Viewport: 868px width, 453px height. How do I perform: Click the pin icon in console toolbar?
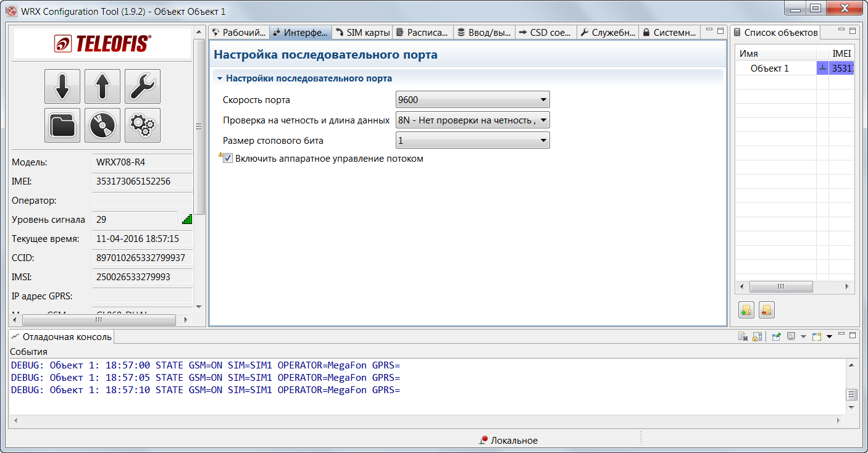click(776, 336)
